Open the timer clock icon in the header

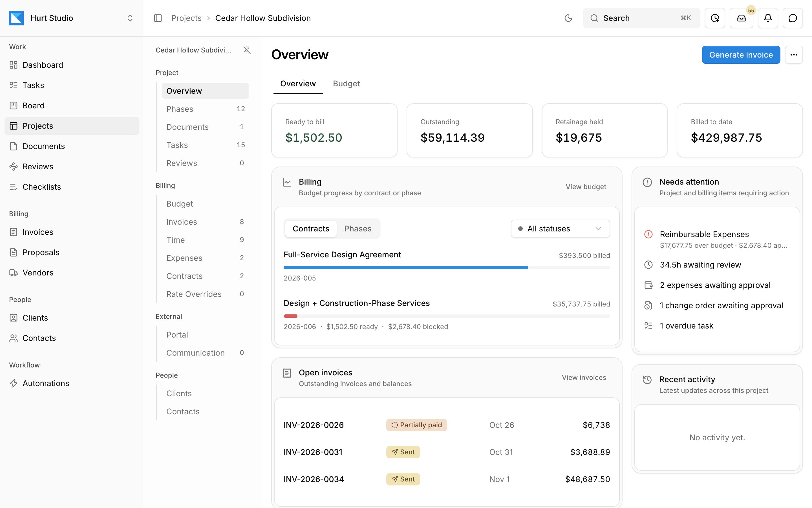pyautogui.click(x=715, y=18)
